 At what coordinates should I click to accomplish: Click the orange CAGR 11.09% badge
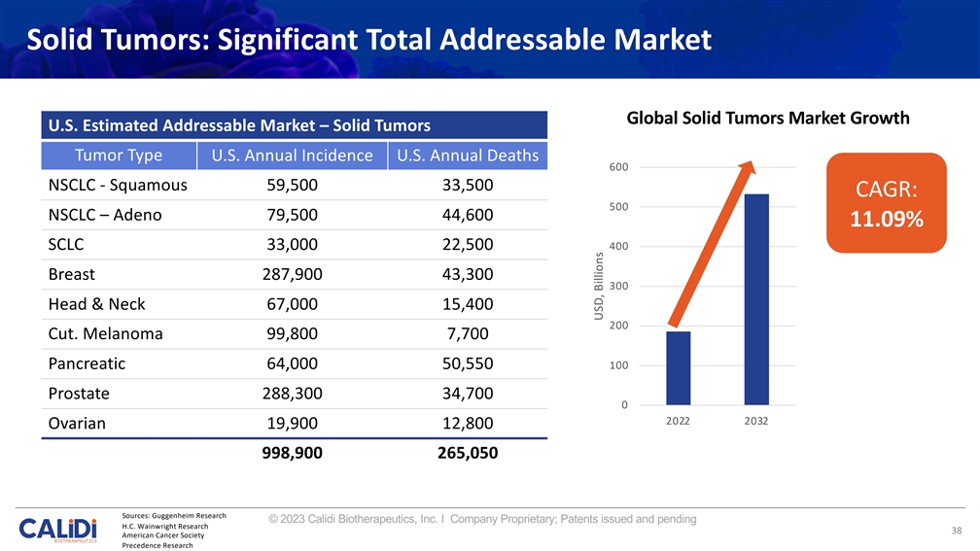(886, 203)
